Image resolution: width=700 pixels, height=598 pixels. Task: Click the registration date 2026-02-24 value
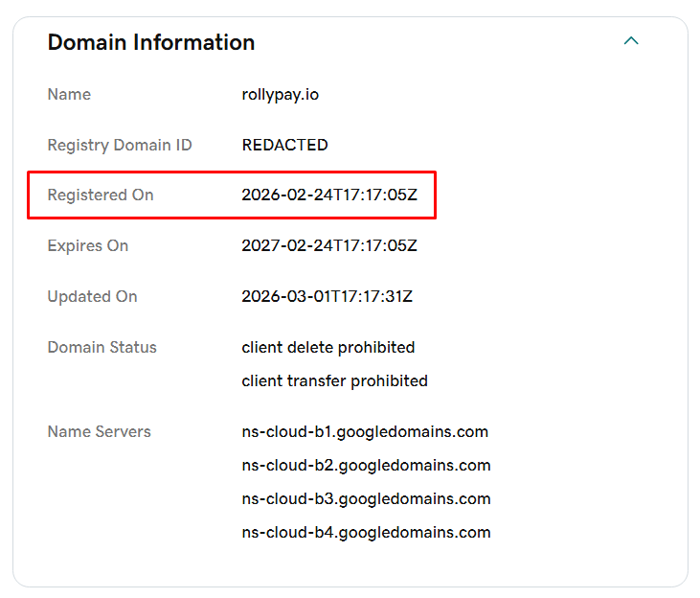(329, 195)
